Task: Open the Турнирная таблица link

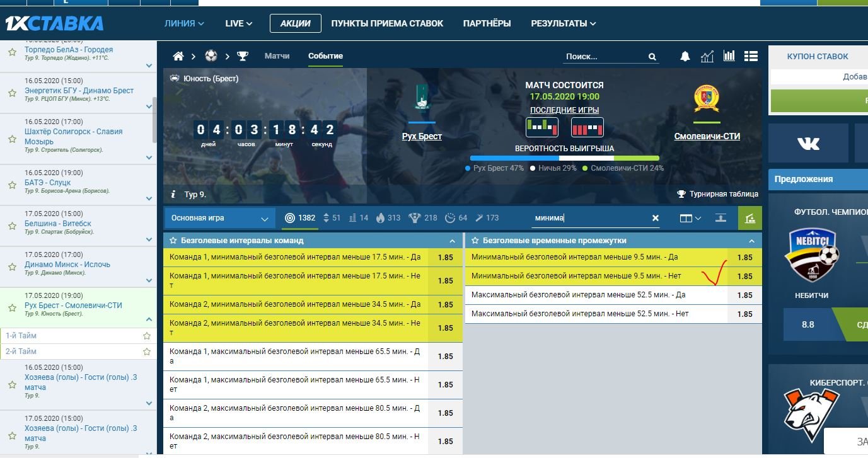Action: (x=718, y=194)
